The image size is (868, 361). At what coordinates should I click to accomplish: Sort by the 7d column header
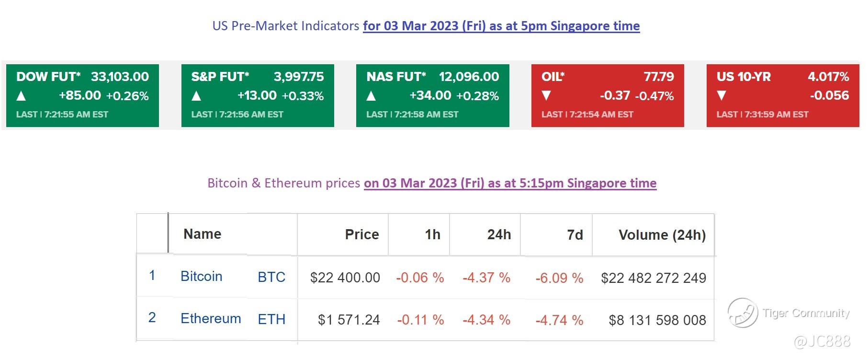[575, 235]
